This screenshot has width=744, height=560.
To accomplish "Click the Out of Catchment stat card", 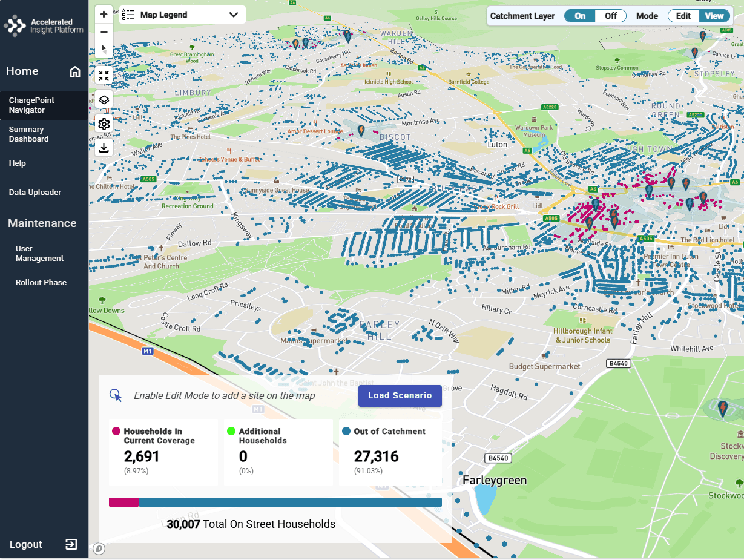I will point(390,452).
